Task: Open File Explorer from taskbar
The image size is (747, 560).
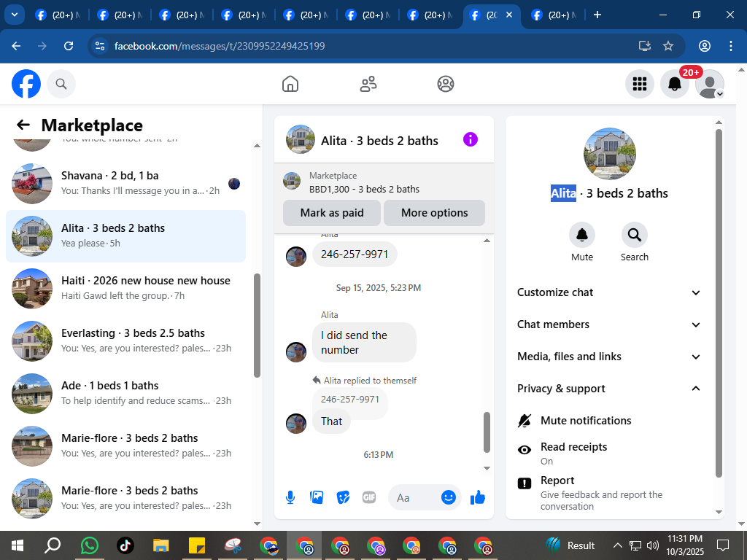Action: pos(160,545)
